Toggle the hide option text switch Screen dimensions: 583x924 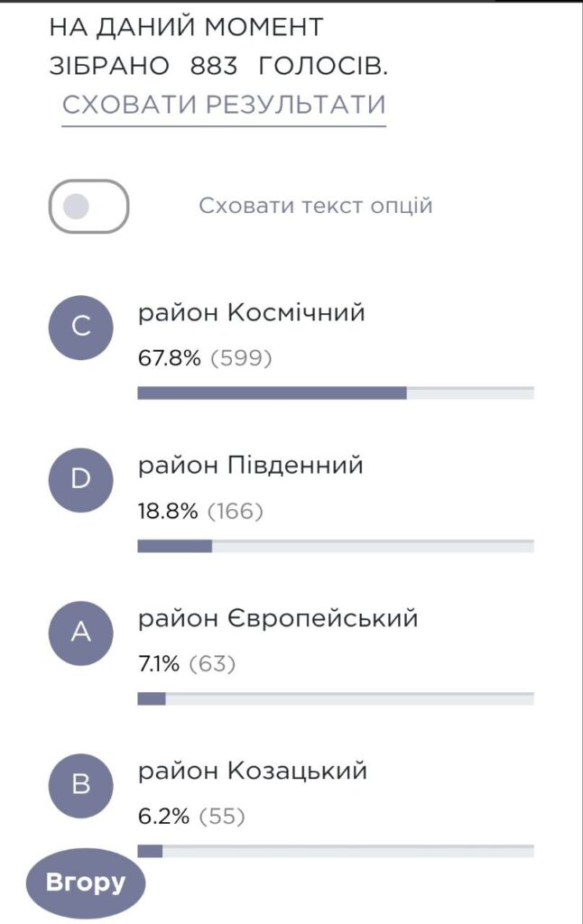tap(88, 207)
